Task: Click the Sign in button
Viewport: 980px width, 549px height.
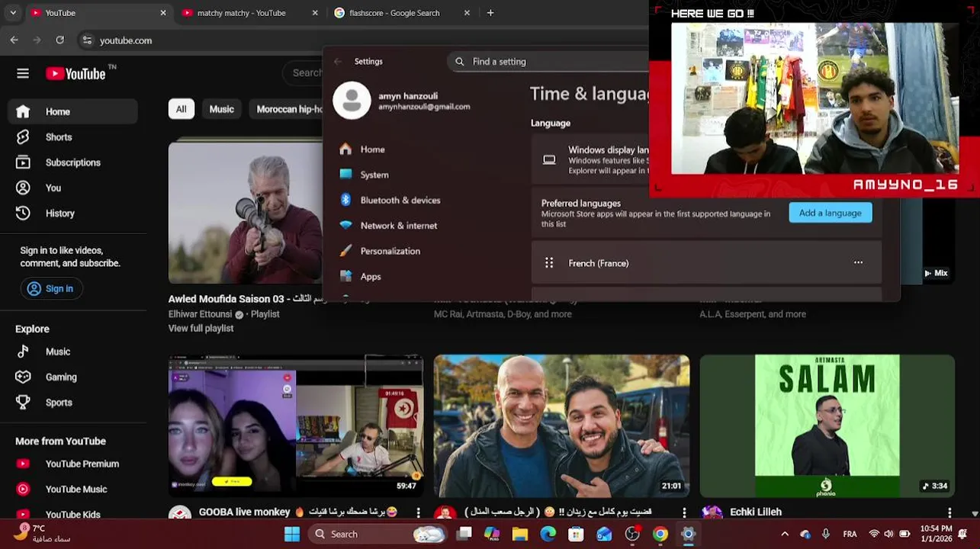Action: [51, 289]
